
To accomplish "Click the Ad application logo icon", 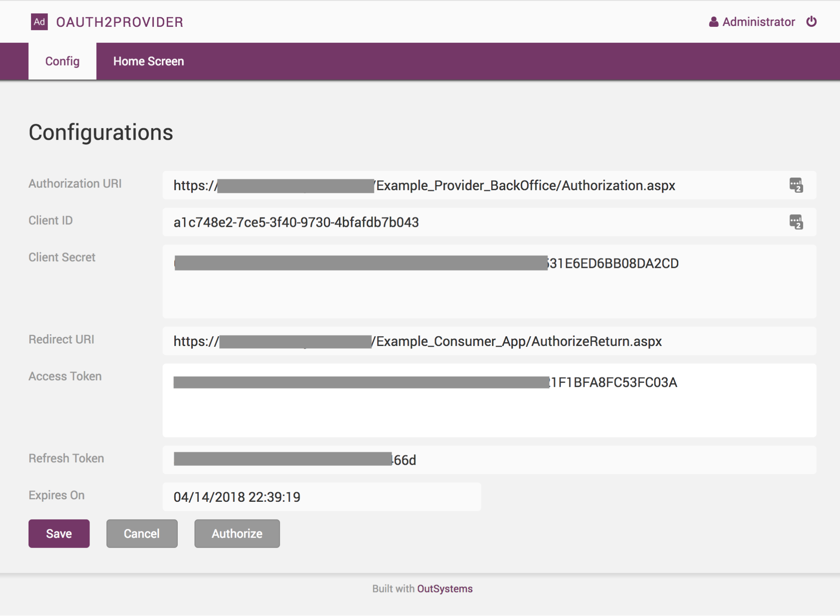I will coord(39,22).
